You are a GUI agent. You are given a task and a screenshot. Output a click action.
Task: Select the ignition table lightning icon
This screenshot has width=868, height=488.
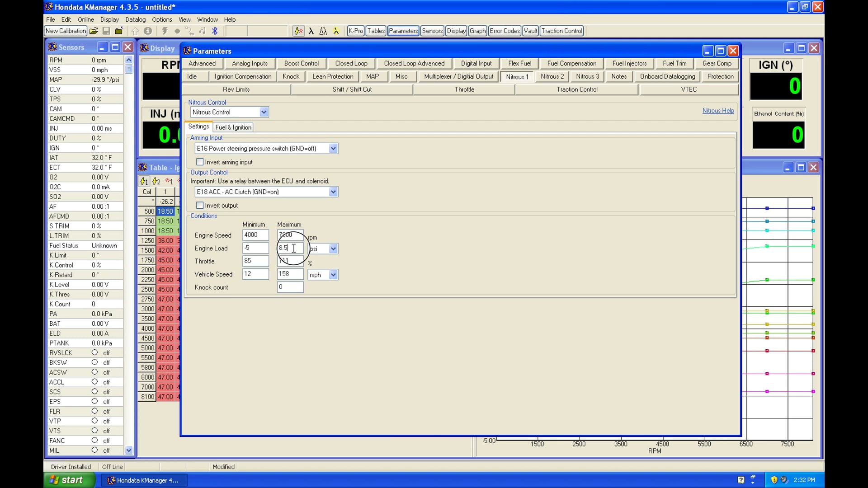144,181
